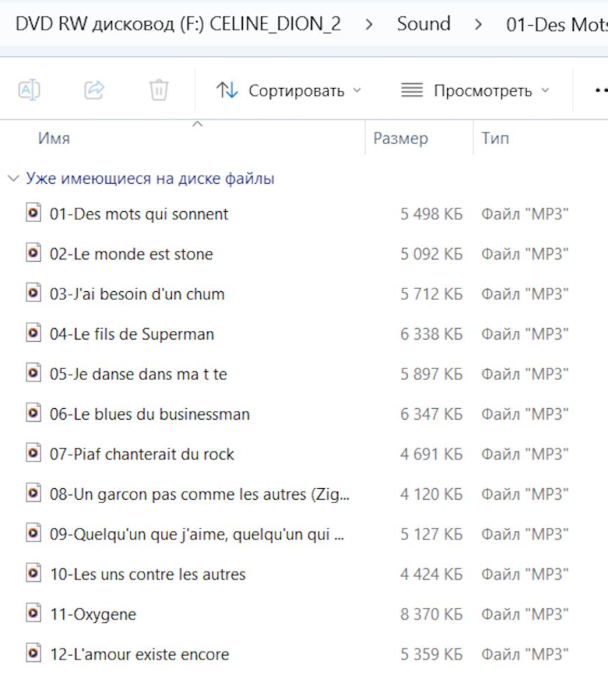
Task: Click the MP3 icon for 01-Des mots qui sonnent
Action: point(34,213)
